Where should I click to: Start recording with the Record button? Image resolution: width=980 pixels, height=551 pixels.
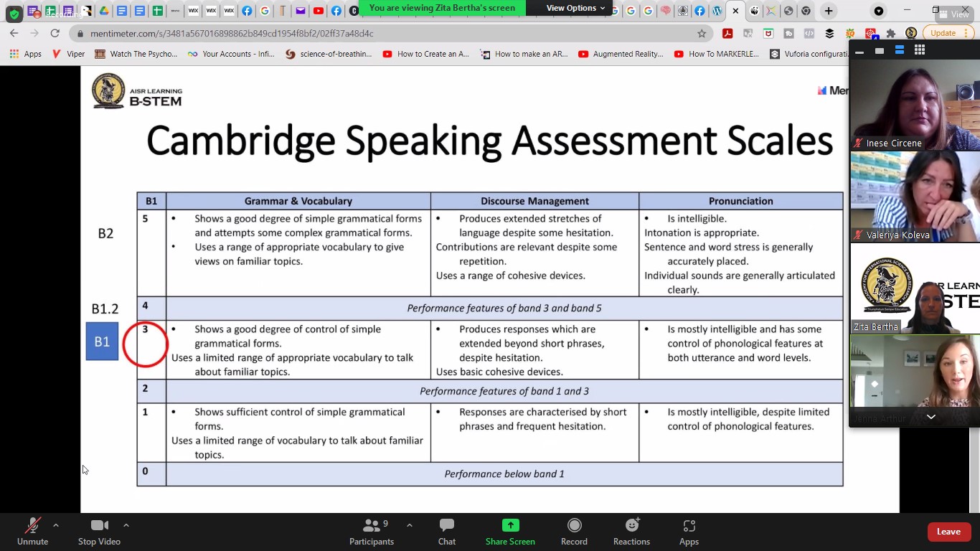click(574, 532)
